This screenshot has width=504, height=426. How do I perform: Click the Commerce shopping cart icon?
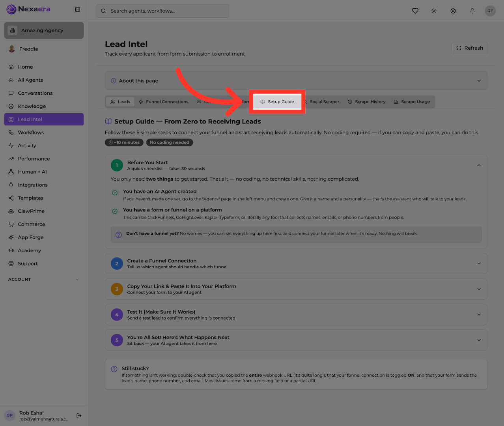(11, 224)
